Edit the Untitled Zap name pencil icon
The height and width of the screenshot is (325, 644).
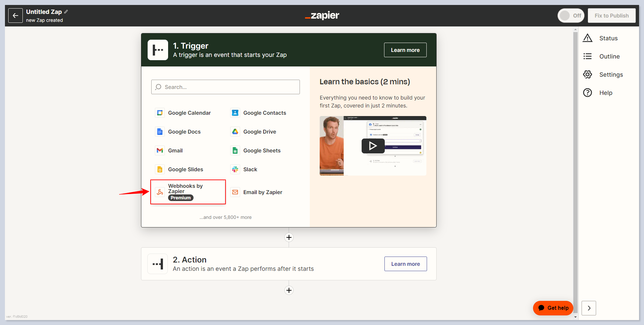click(x=66, y=12)
